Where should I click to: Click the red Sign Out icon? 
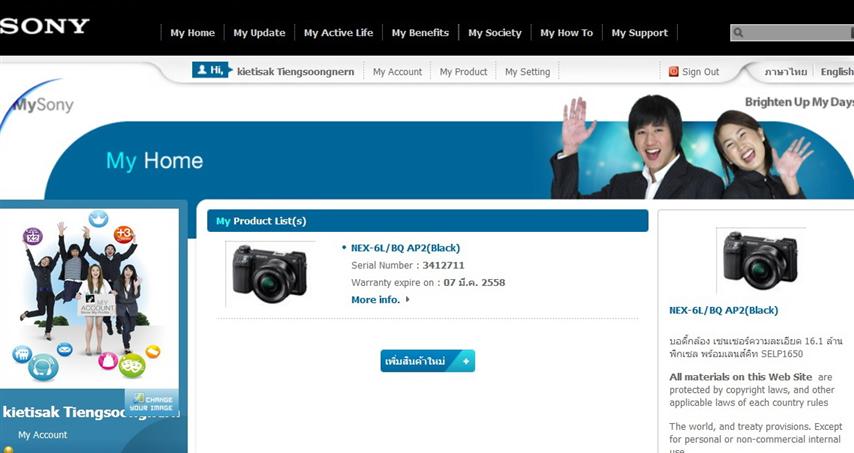[674, 71]
